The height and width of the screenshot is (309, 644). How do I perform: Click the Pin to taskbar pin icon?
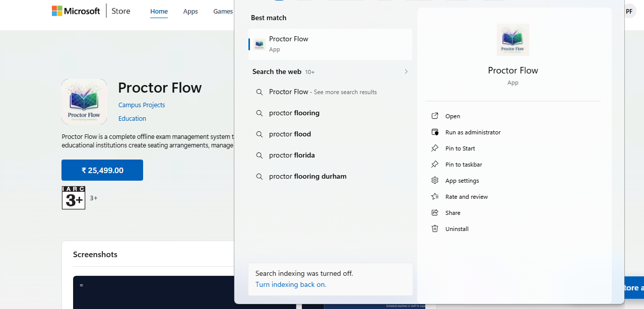(435, 165)
